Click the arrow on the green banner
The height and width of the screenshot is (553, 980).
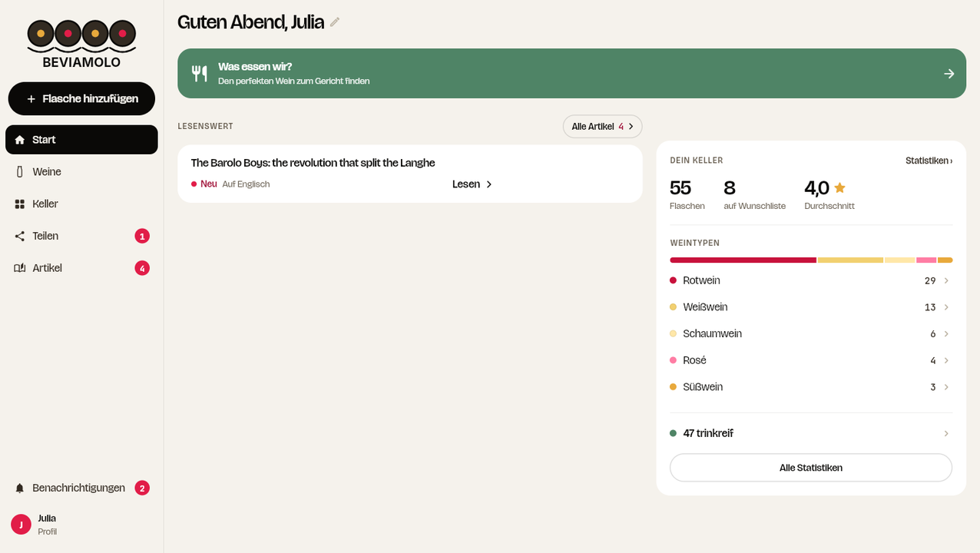pyautogui.click(x=949, y=74)
